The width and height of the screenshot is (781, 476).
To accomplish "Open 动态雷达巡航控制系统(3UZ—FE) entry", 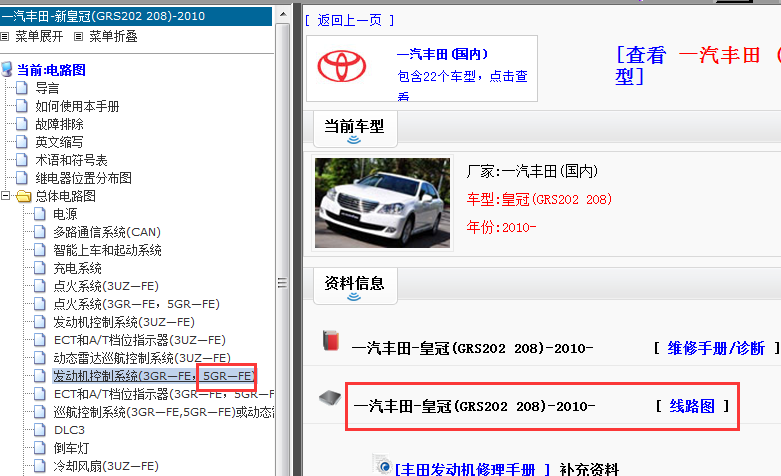I will pos(142,358).
